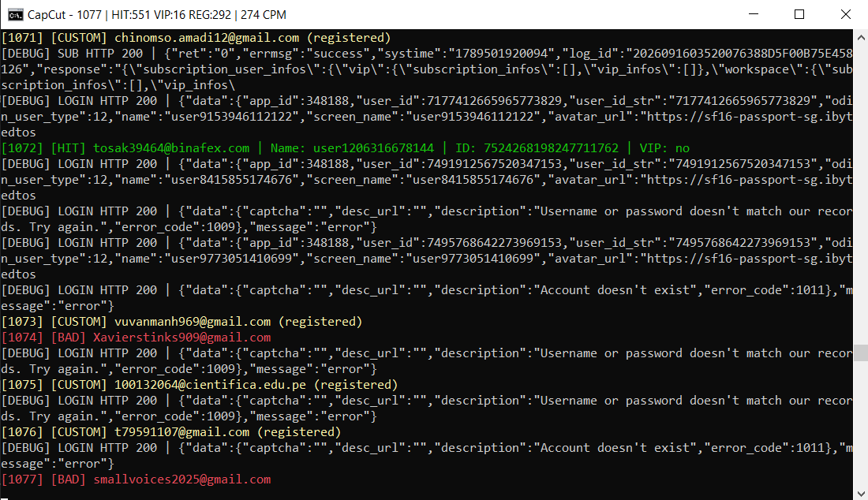Screen dimensions: 868x500
Task: Click the HIT email tosak39464@binafex.com
Action: click(171, 148)
